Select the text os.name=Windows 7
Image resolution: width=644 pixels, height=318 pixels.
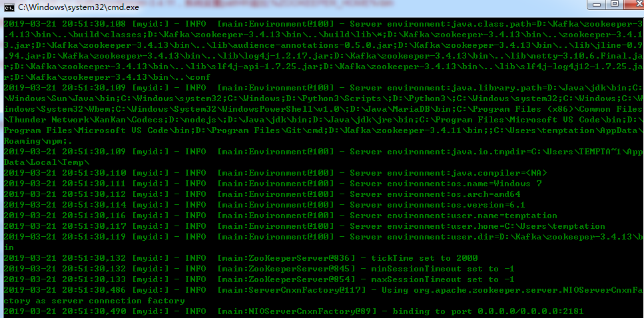pos(497,184)
